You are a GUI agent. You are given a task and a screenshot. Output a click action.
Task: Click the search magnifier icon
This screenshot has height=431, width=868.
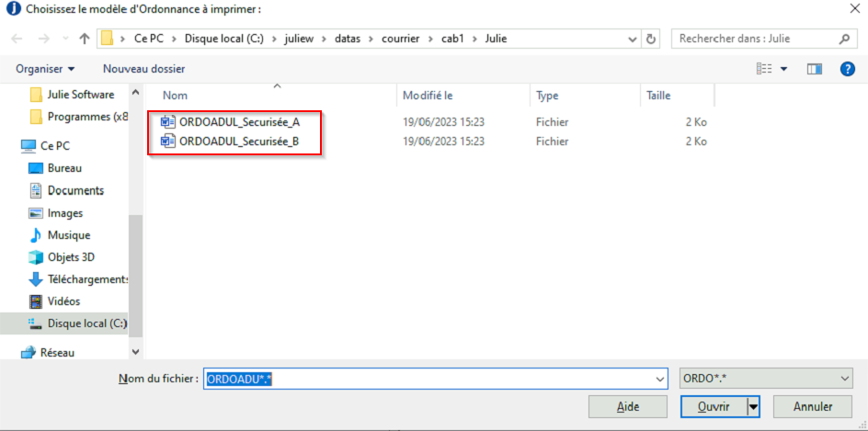click(844, 40)
